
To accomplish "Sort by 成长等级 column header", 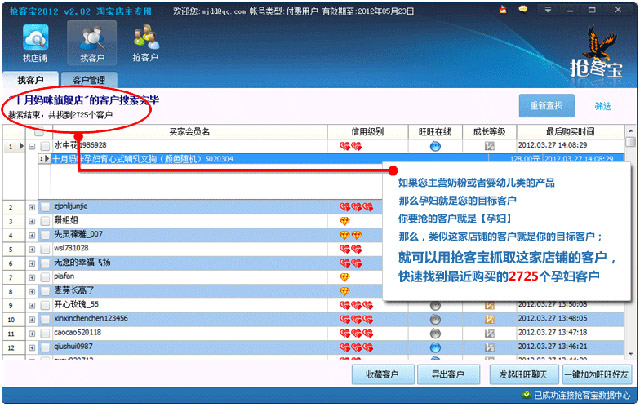I will 489,132.
